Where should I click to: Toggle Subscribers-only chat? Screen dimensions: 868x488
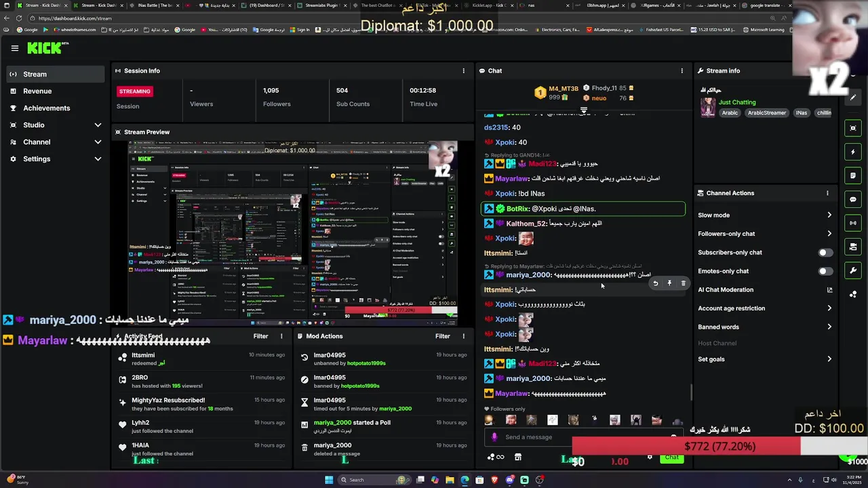coord(825,252)
